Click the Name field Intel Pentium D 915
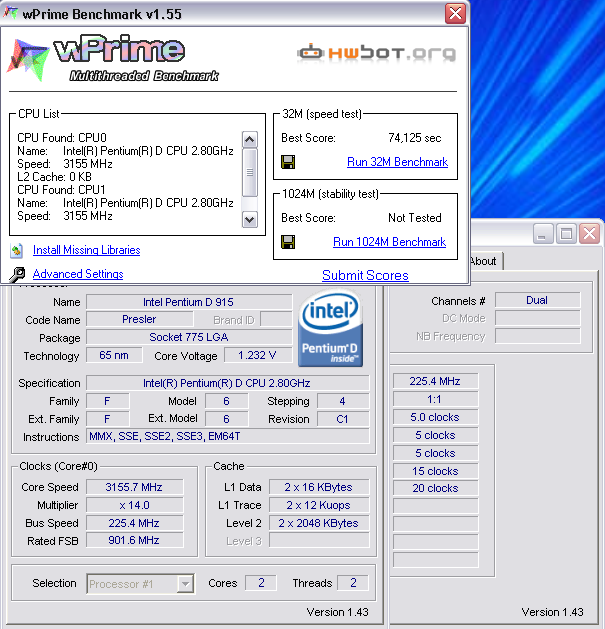 (x=189, y=302)
